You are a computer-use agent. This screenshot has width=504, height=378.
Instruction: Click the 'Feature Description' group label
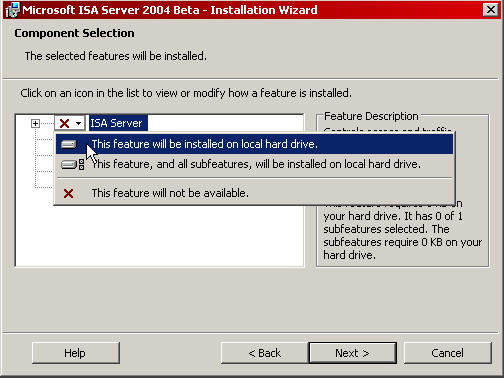(x=371, y=116)
